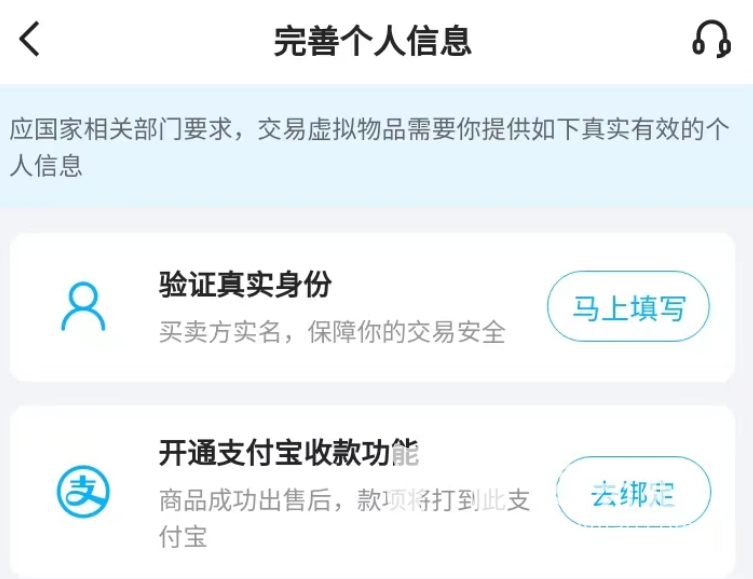This screenshot has width=753, height=579.
Task: Tap 马上填写 to verify real identity
Action: 628,307
